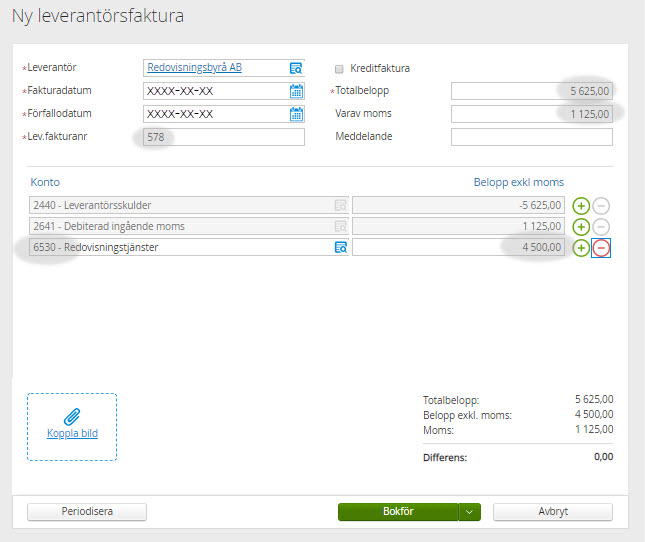
Task: Click account lookup icon on 6530 Redovisningstjänster row
Action: (340, 247)
